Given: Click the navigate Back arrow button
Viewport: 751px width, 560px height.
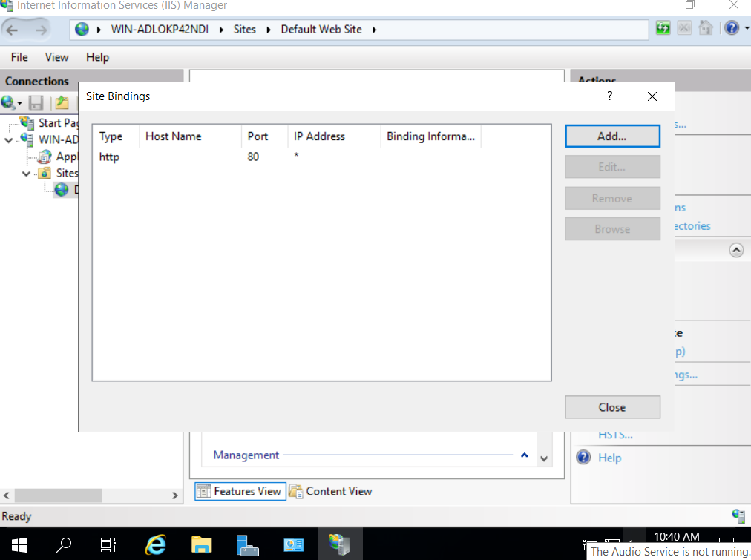Looking at the screenshot, I should point(13,30).
